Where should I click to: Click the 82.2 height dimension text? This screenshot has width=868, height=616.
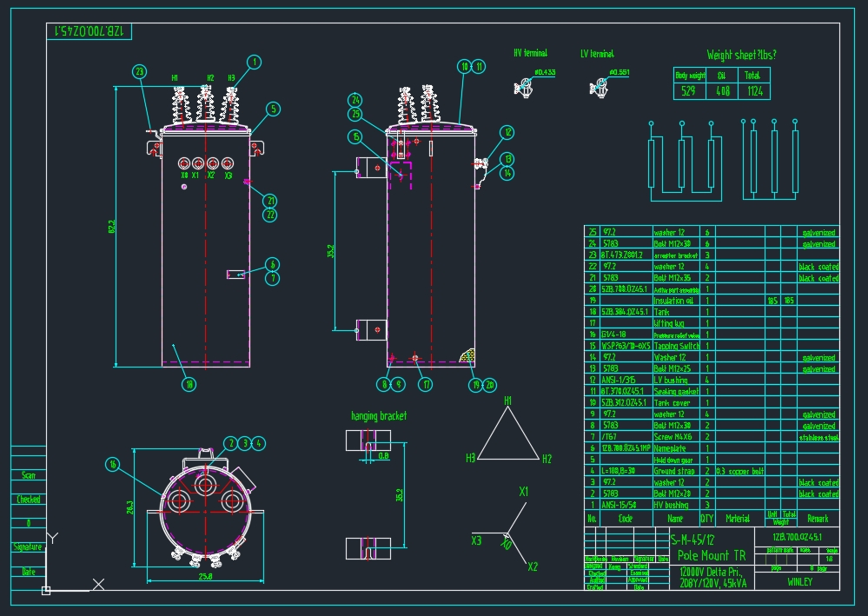tap(112, 227)
